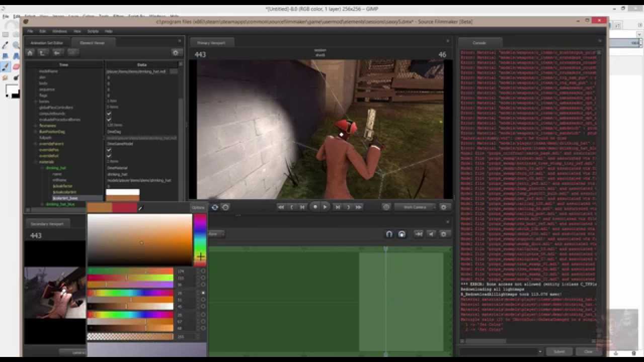
Task: Toggle the overridePos checkbox
Action: coord(109,150)
